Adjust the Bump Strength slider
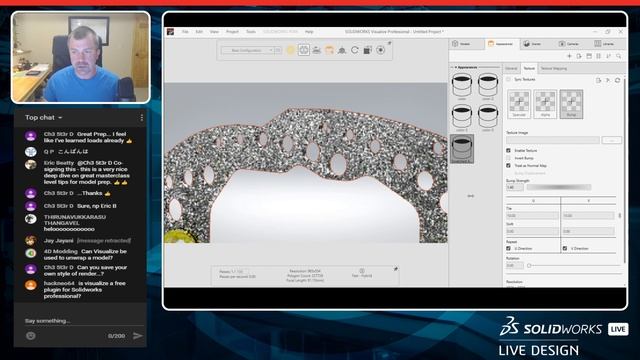Screen dimensions: 640x360 click(559, 187)
